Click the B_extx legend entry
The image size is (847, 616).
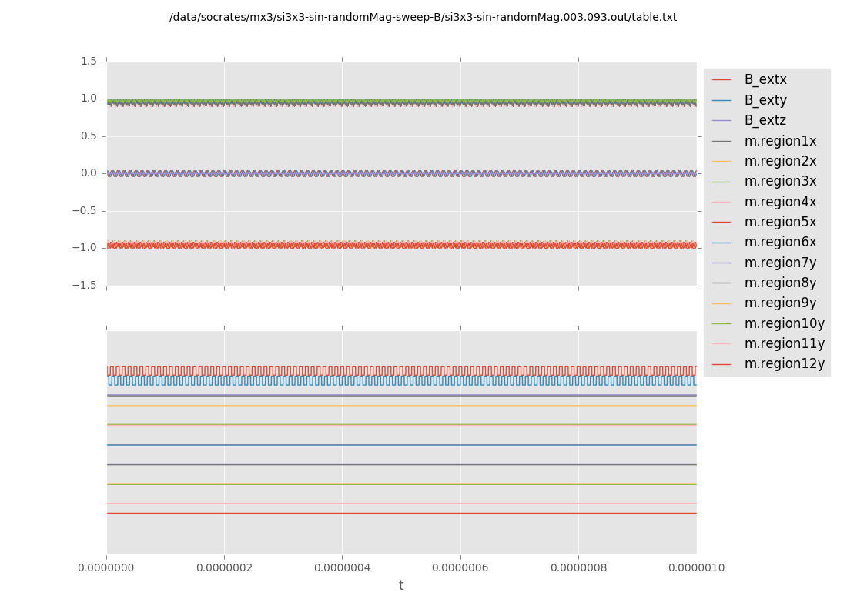pyautogui.click(x=765, y=80)
